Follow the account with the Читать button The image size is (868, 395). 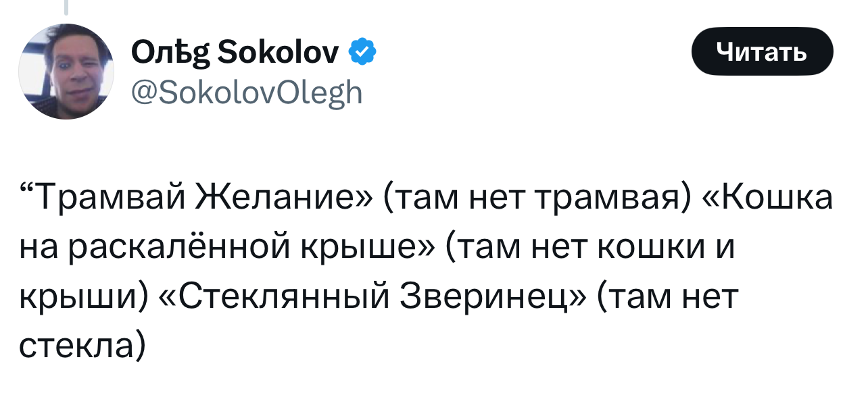762,51
